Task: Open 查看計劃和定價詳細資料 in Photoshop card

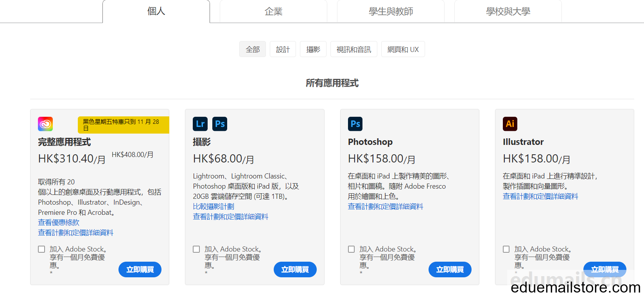Action: pyautogui.click(x=386, y=206)
